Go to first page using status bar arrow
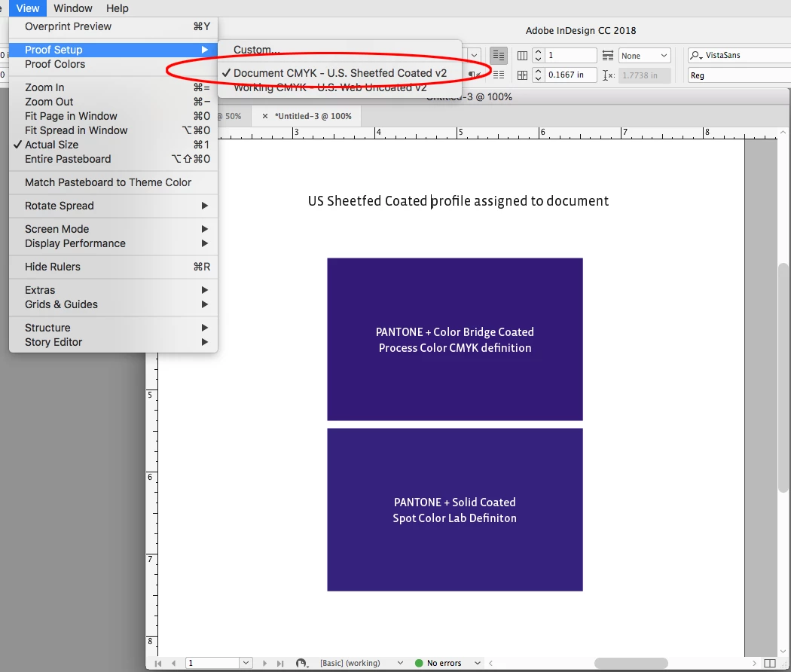Screen dimensions: 791x672 click(x=158, y=663)
